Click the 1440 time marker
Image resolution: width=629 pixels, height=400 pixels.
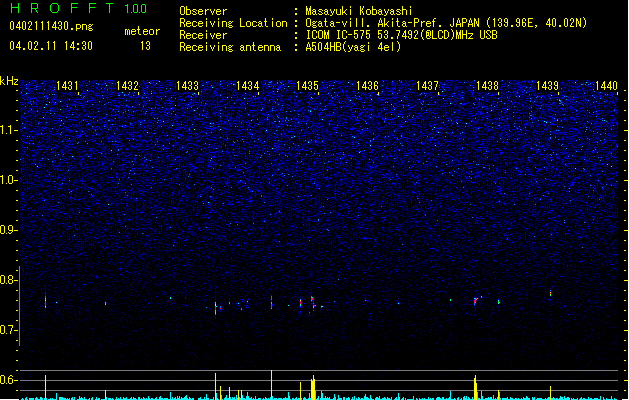tap(606, 85)
